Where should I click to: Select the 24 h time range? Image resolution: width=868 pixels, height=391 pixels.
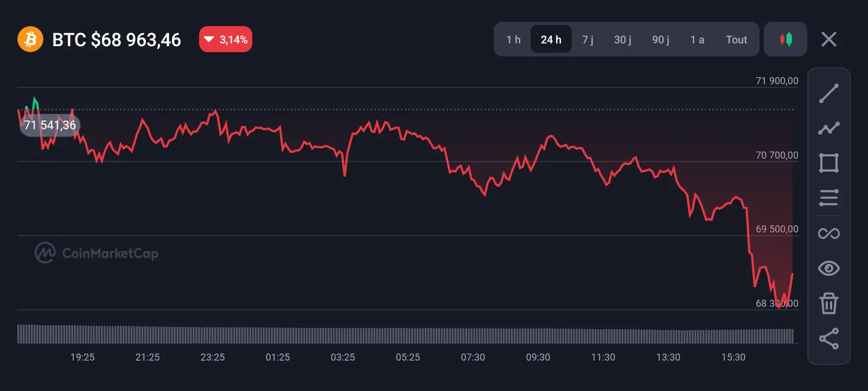(x=551, y=40)
